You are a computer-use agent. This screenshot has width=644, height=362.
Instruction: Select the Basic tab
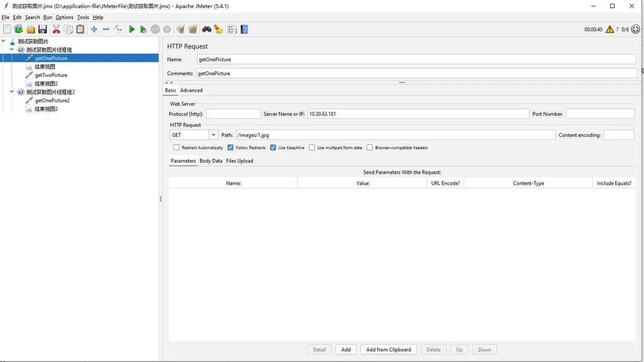[171, 90]
